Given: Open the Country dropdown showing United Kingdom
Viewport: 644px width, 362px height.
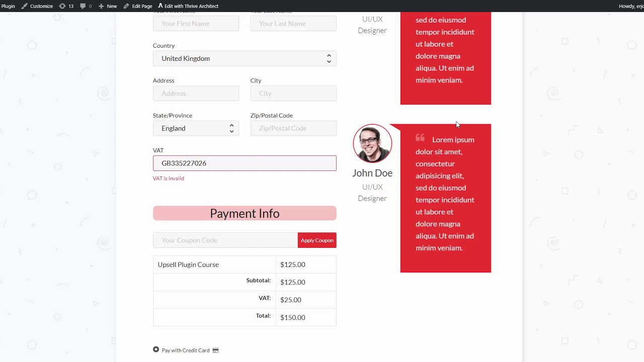Looking at the screenshot, I should (245, 58).
